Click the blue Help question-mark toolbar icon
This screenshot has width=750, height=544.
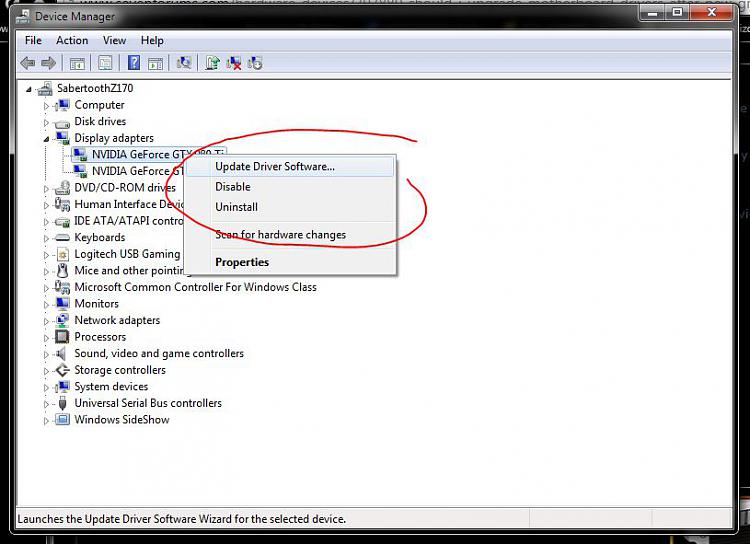(x=134, y=63)
